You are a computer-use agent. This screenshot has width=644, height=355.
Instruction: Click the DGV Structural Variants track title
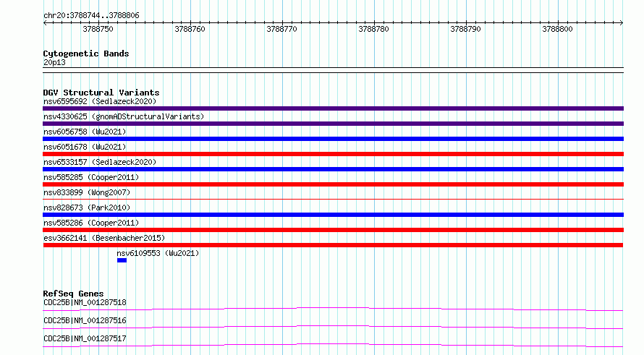click(x=101, y=93)
